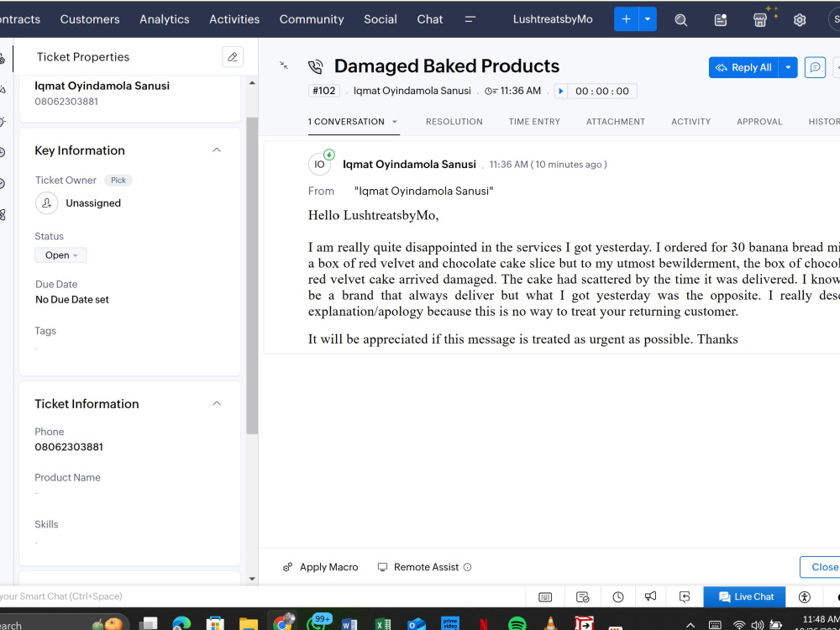Open global search magnifier icon

click(681, 20)
